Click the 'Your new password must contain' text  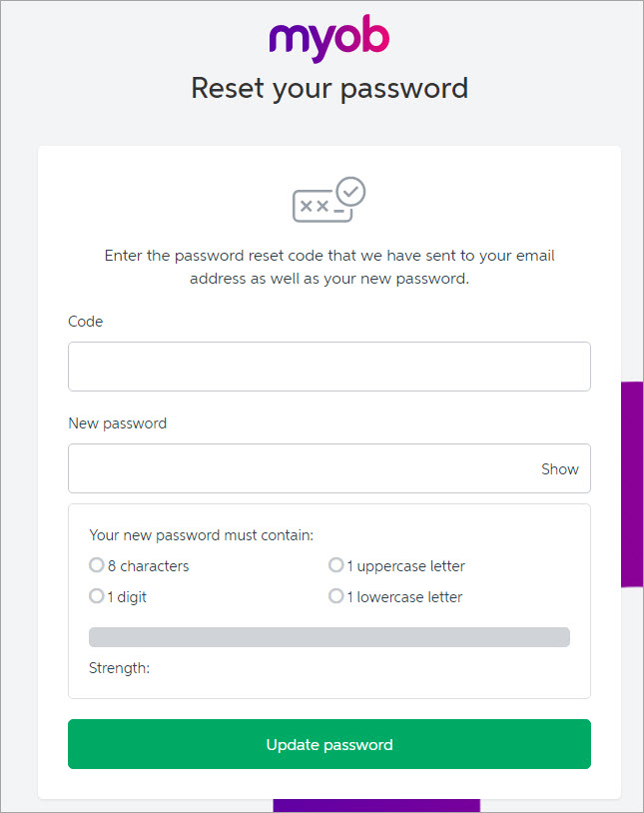coord(201,535)
